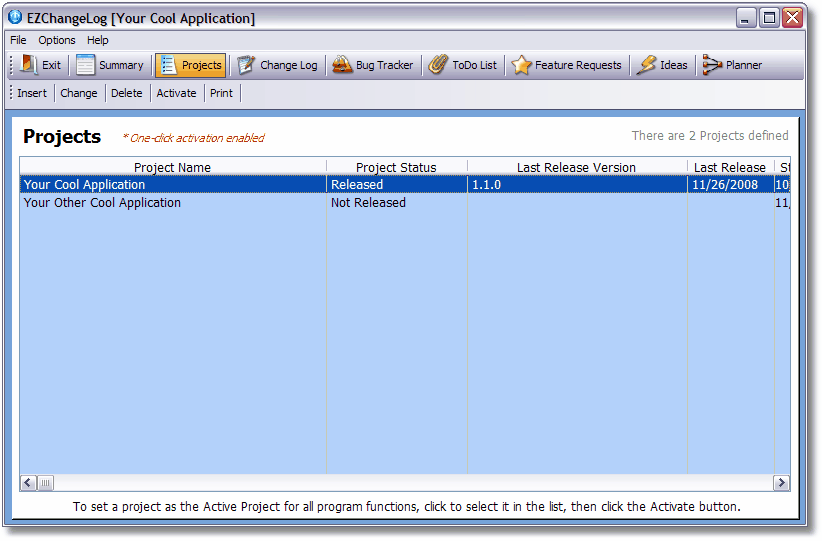Select the Projects toolbar icon
822x541 pixels.
point(168,65)
